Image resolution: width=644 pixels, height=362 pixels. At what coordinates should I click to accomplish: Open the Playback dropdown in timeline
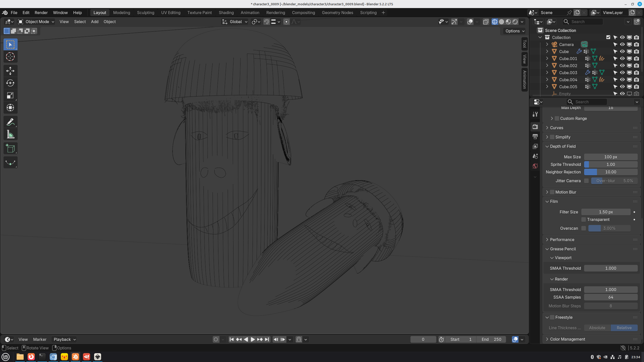pyautogui.click(x=64, y=339)
